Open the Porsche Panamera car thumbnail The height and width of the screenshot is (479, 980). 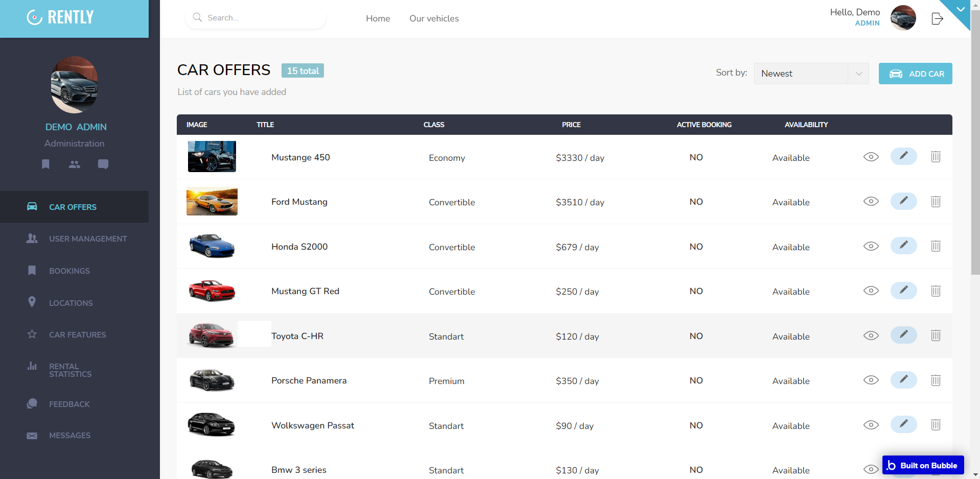(x=212, y=380)
